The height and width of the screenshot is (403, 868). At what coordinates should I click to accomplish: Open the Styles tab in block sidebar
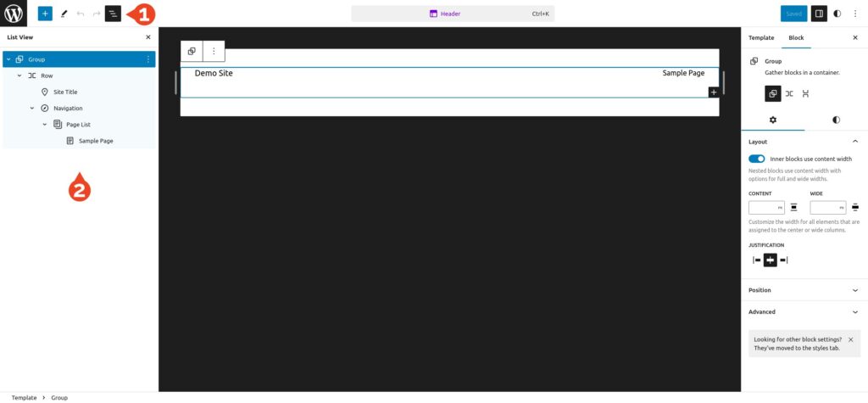point(836,120)
